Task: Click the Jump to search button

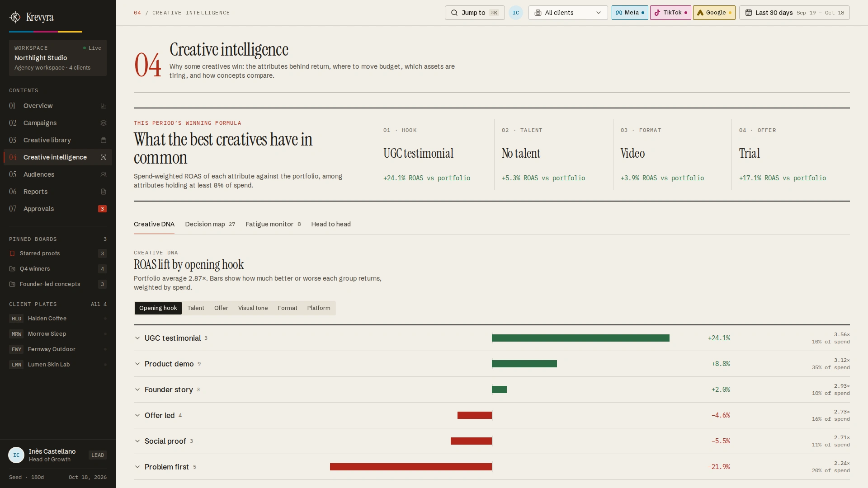Action: click(x=475, y=13)
